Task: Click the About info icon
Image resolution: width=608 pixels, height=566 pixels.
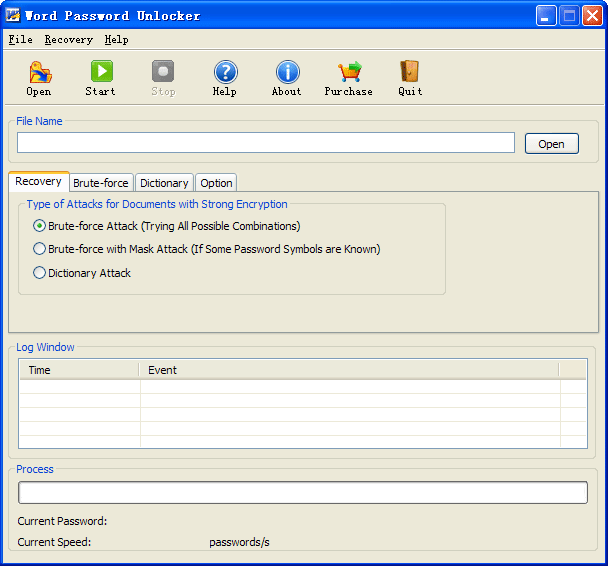Action: click(x=287, y=73)
